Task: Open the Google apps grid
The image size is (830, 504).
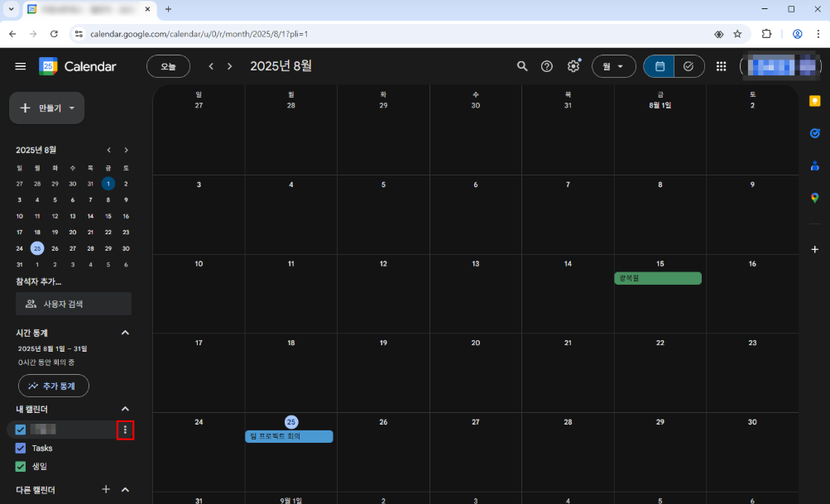Action: tap(721, 66)
